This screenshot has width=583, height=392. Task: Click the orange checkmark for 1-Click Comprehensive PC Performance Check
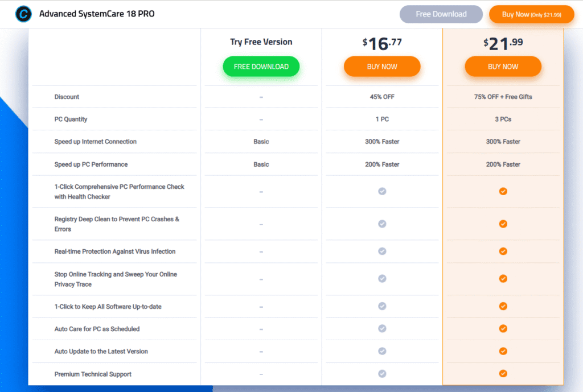pyautogui.click(x=503, y=191)
